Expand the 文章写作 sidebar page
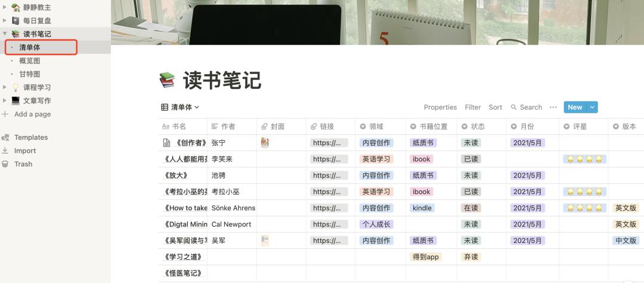 [5, 101]
